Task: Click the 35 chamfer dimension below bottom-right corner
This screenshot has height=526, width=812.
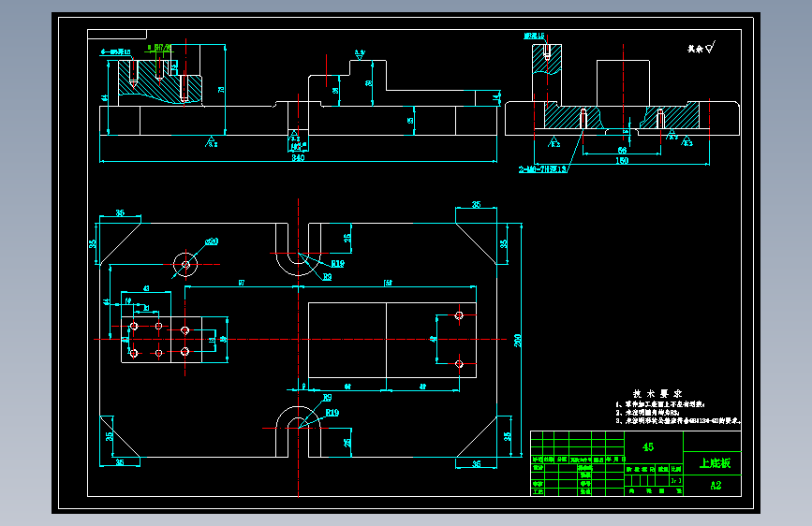Action: 476,464
